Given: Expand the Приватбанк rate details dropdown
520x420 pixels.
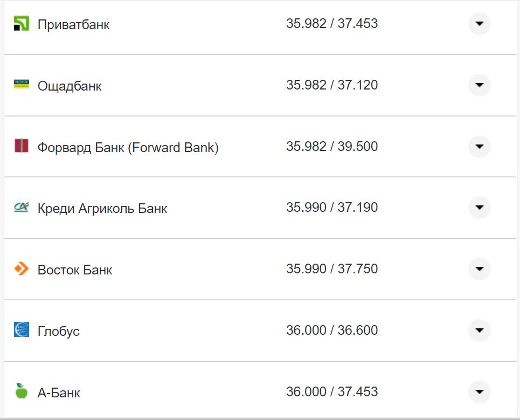Looking at the screenshot, I should pos(479,24).
